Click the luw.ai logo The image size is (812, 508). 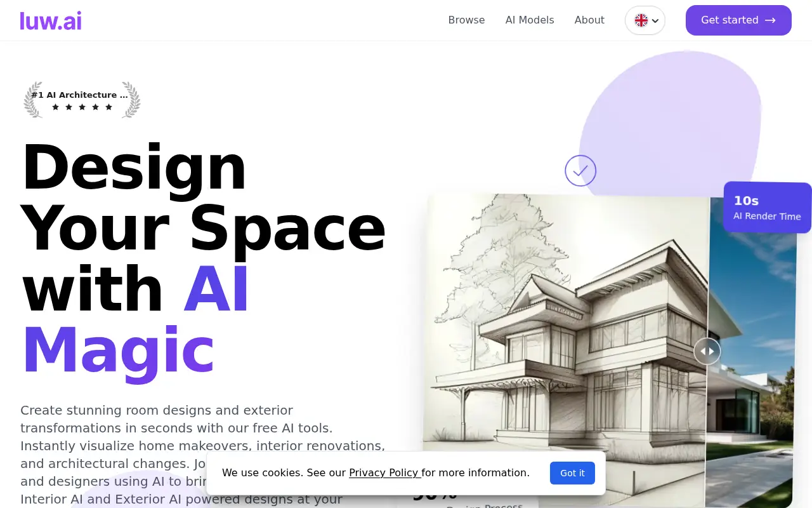coord(51,20)
